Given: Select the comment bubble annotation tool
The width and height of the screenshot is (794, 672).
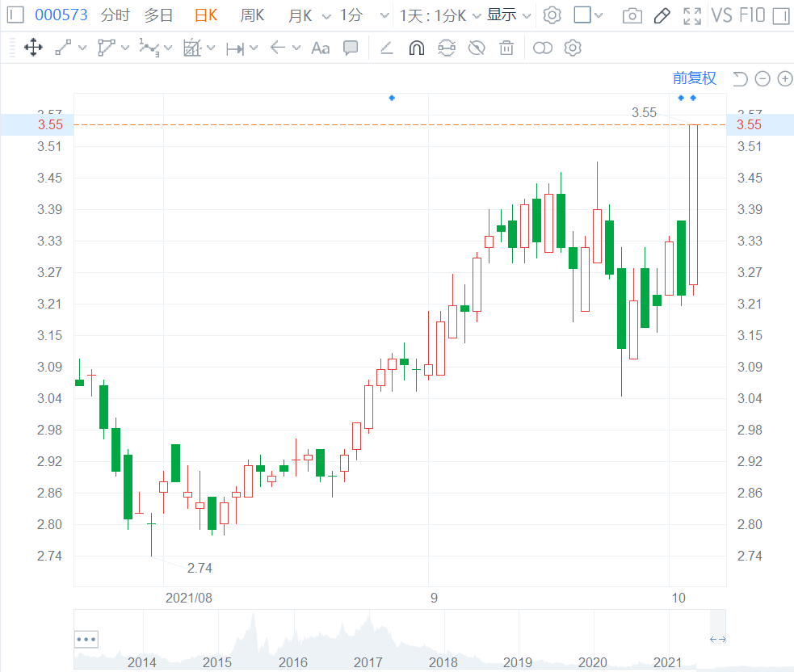Looking at the screenshot, I should pos(351,48).
